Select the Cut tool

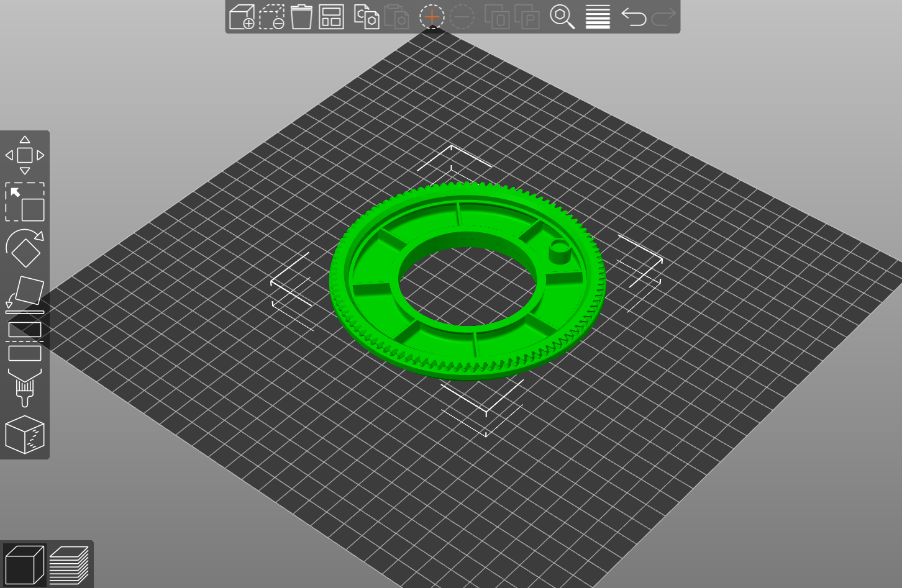25,341
